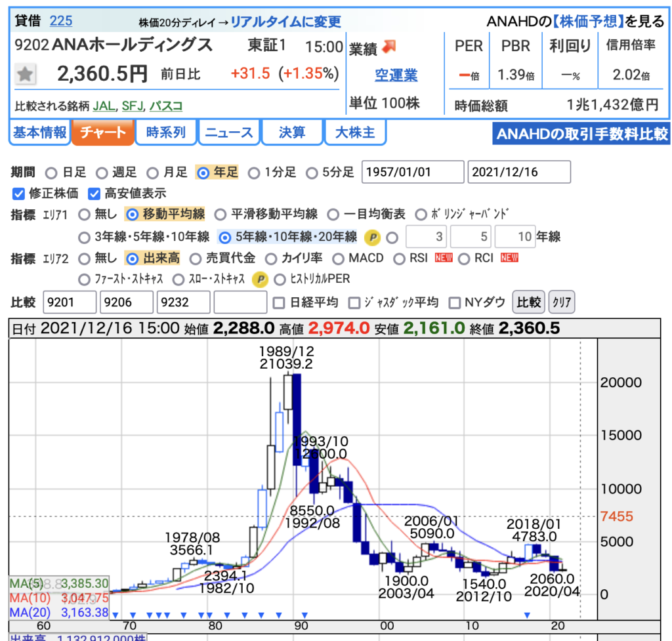Check the ジャスダック平均 checkbox
This screenshot has width=672, height=641.
point(354,303)
